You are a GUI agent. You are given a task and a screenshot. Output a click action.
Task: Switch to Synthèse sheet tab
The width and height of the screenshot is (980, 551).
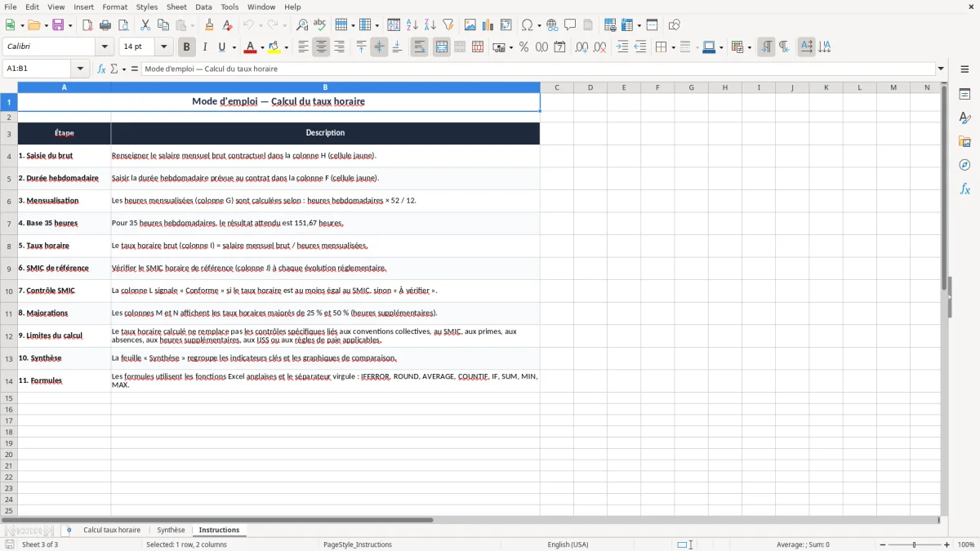171,530
